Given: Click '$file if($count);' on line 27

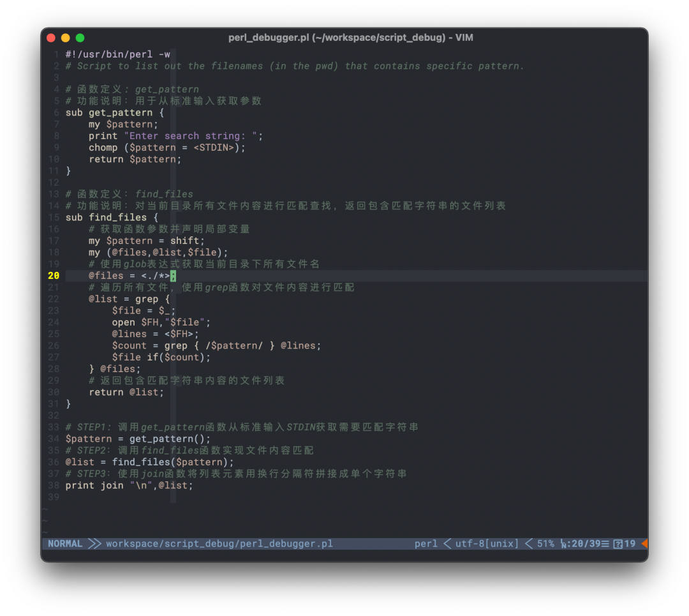Looking at the screenshot, I should pyautogui.click(x=161, y=357).
